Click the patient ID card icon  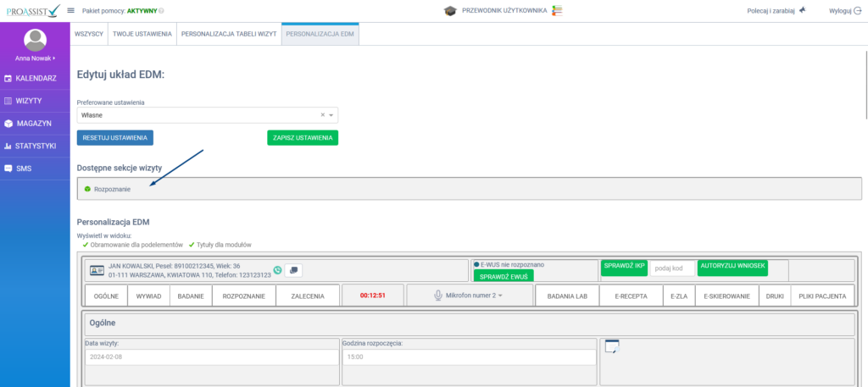click(96, 270)
